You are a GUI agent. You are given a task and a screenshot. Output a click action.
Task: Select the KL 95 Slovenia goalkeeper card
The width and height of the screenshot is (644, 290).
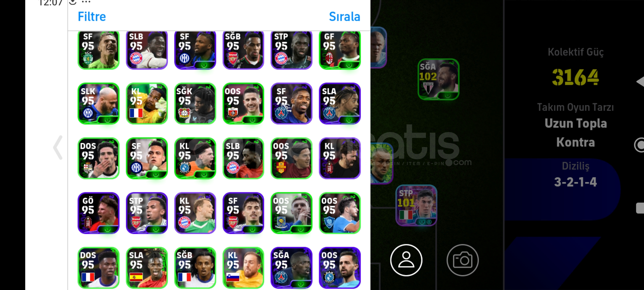[243, 268]
